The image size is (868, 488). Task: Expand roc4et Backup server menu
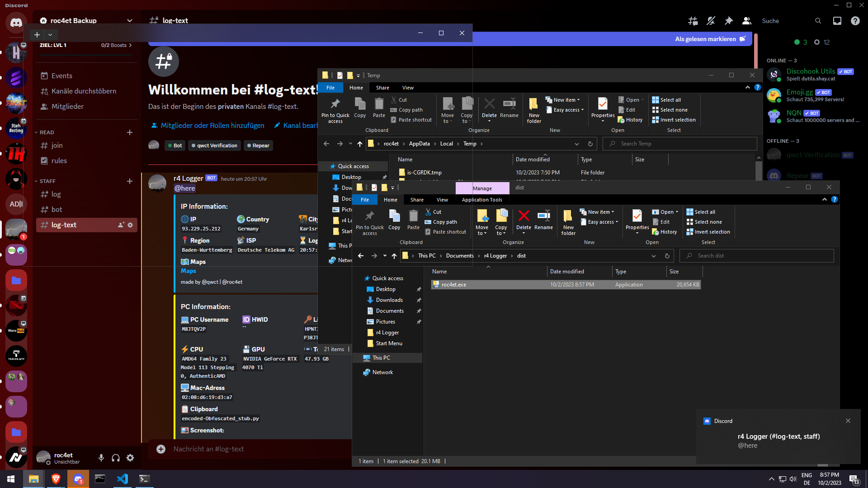pyautogui.click(x=130, y=20)
